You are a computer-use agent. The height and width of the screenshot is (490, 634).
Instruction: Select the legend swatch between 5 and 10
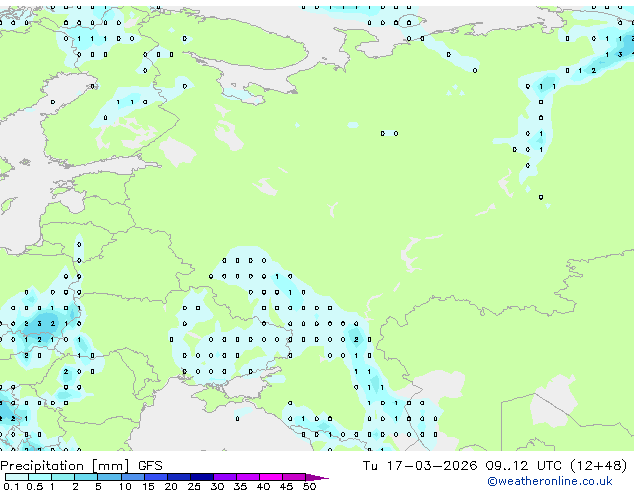(109, 477)
